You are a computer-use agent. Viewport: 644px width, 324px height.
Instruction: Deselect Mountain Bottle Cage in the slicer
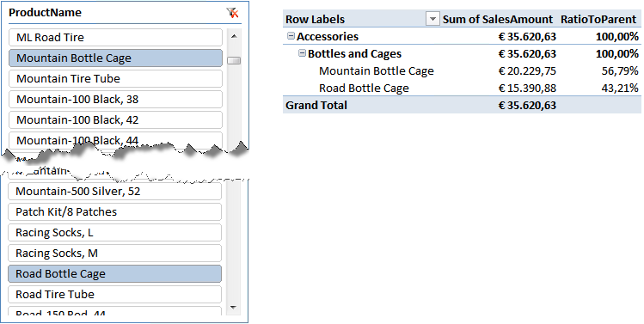click(x=115, y=58)
